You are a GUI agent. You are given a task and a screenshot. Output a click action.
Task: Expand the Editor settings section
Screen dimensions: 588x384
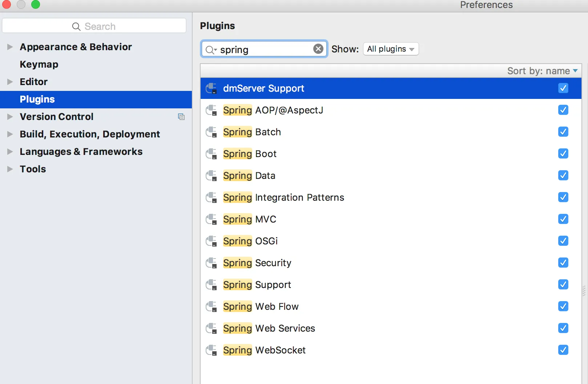(x=10, y=82)
